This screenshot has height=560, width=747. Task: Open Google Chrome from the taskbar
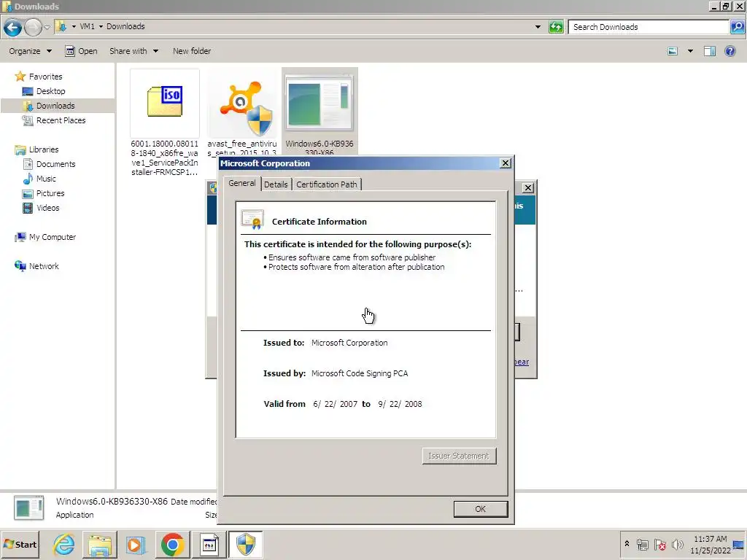click(172, 544)
